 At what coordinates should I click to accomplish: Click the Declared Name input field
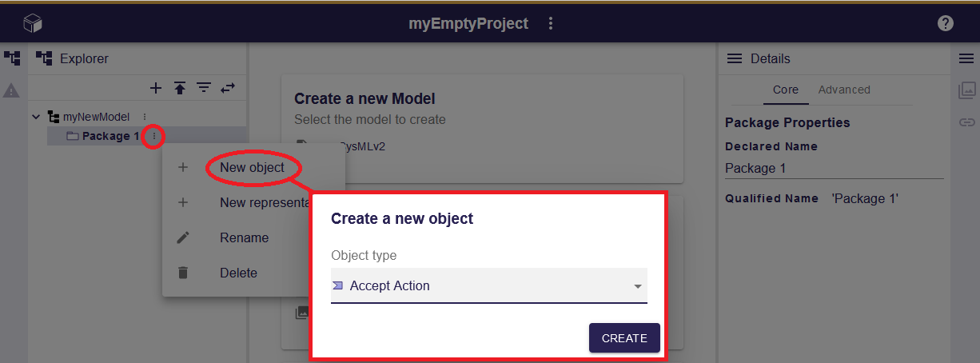[834, 169]
